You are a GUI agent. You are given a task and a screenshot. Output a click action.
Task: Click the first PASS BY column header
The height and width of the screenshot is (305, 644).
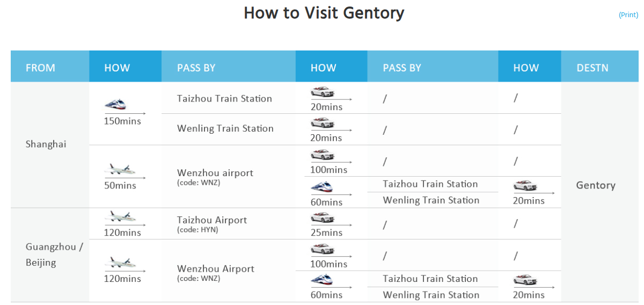196,68
